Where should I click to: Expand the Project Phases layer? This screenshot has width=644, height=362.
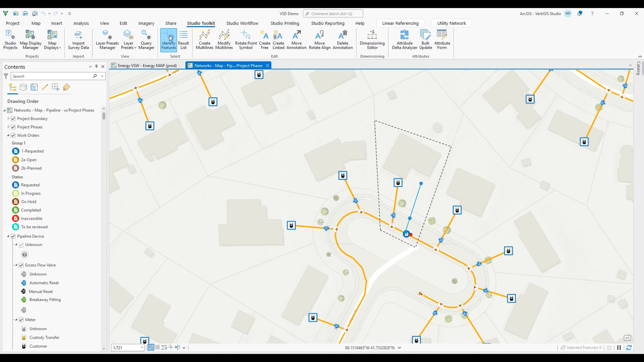click(x=8, y=127)
